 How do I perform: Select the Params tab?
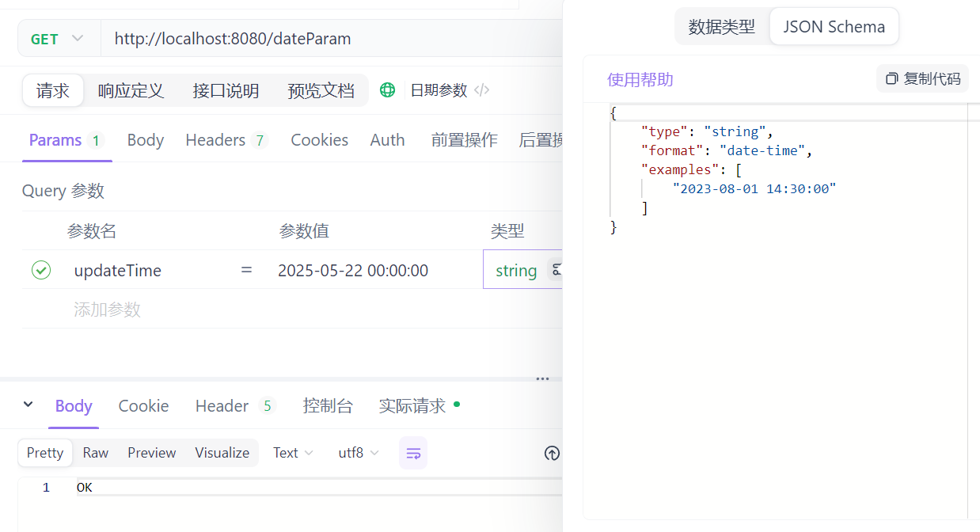coord(66,140)
